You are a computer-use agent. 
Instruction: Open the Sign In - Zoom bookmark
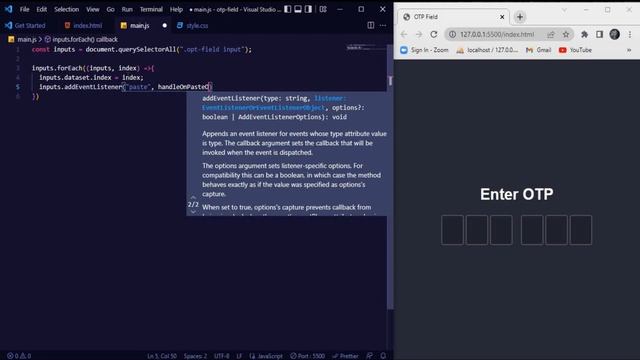click(424, 50)
